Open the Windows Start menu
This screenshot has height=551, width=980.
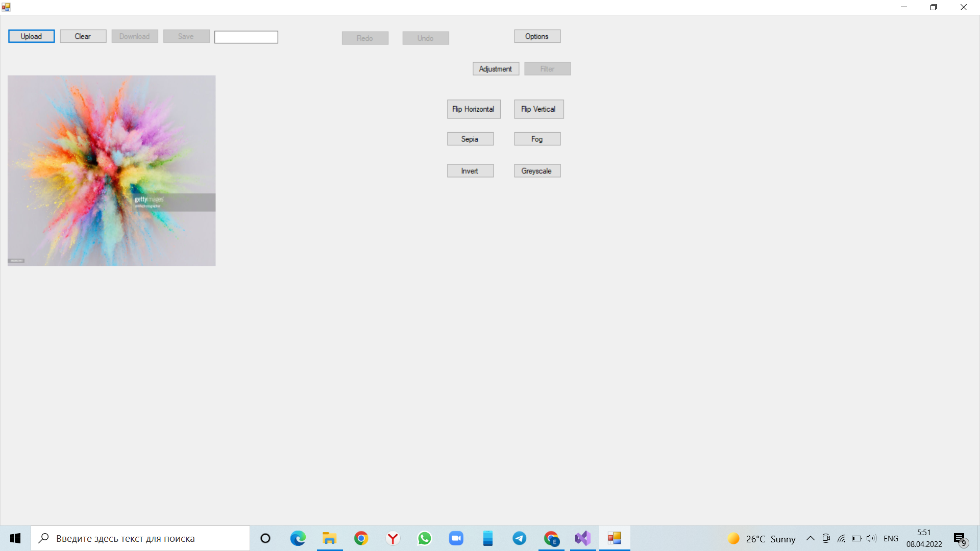(15, 538)
